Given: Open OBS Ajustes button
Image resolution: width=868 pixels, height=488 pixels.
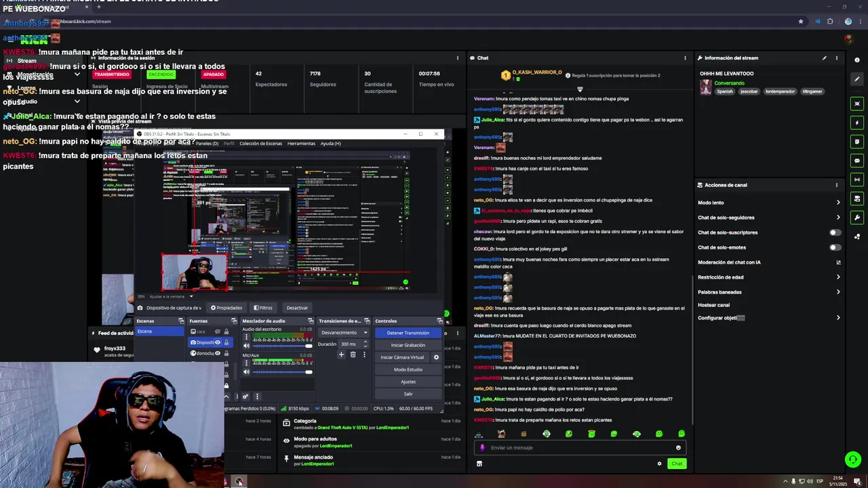Looking at the screenshot, I should (x=408, y=382).
